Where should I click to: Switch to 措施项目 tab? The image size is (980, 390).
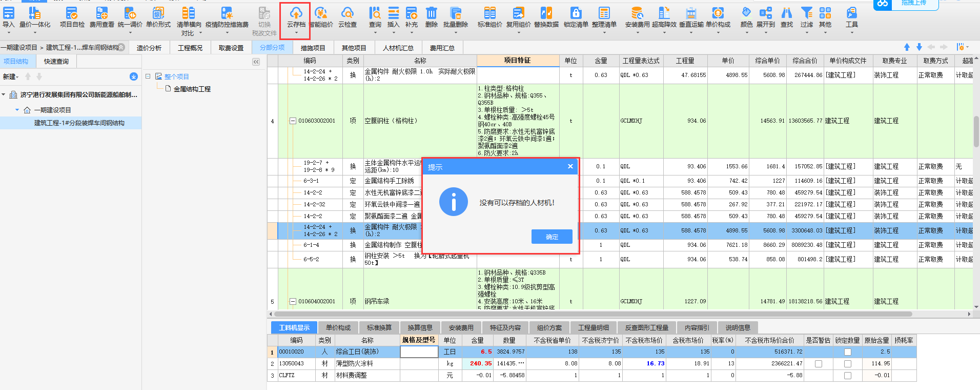313,48
